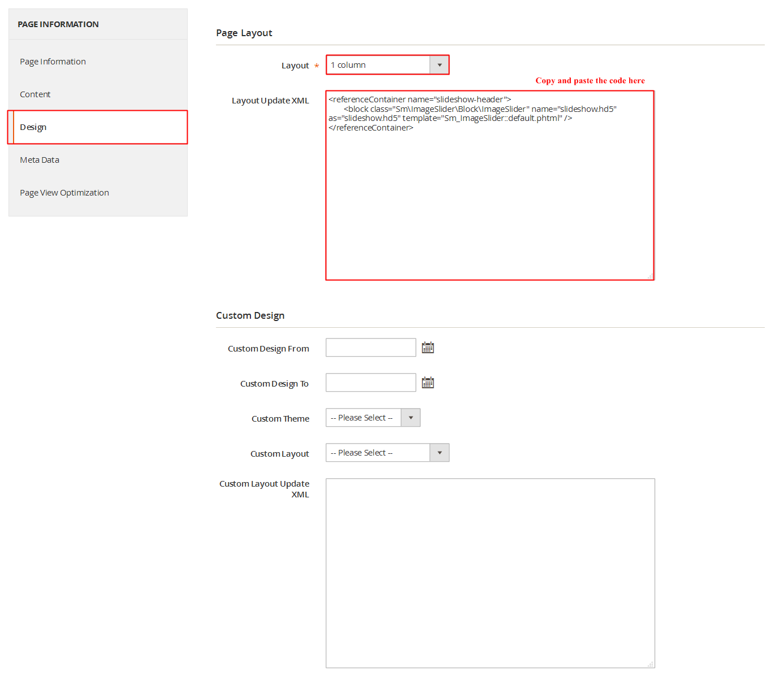Go to the Meta Data tab

coord(40,160)
